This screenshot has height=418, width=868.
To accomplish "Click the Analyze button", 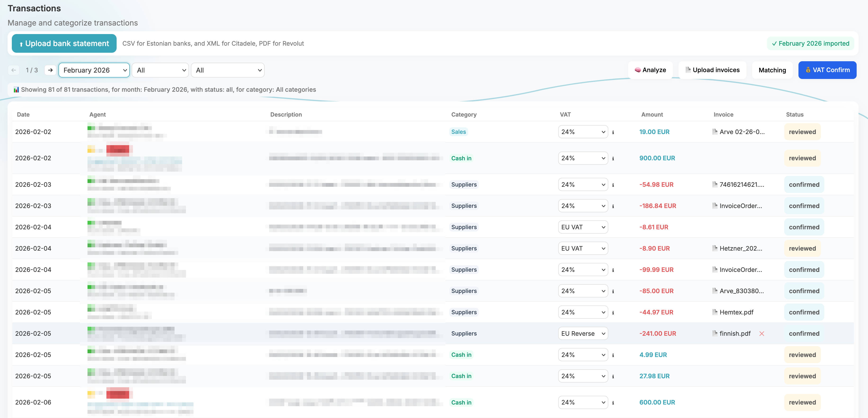I will (650, 70).
